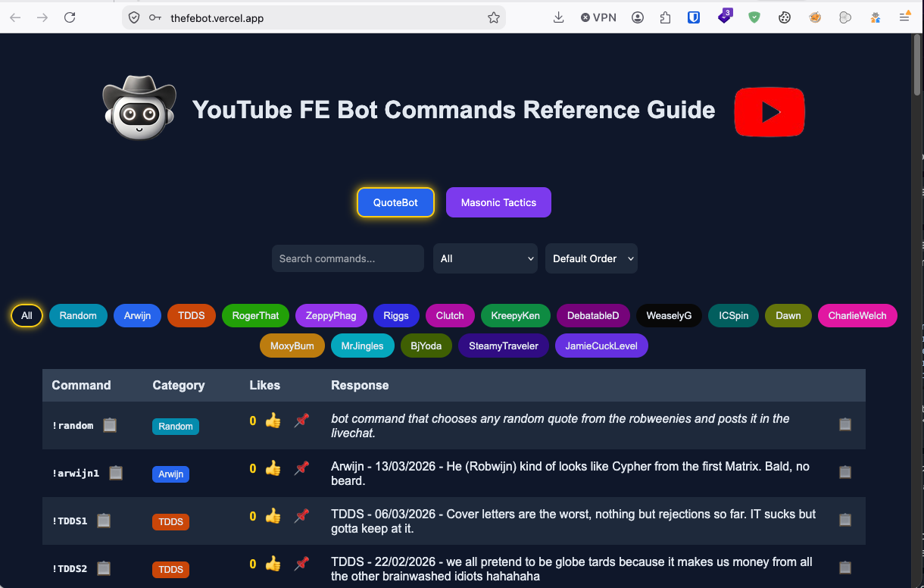This screenshot has width=924, height=588.
Task: Filter by the DebatableD pill
Action: click(x=593, y=315)
